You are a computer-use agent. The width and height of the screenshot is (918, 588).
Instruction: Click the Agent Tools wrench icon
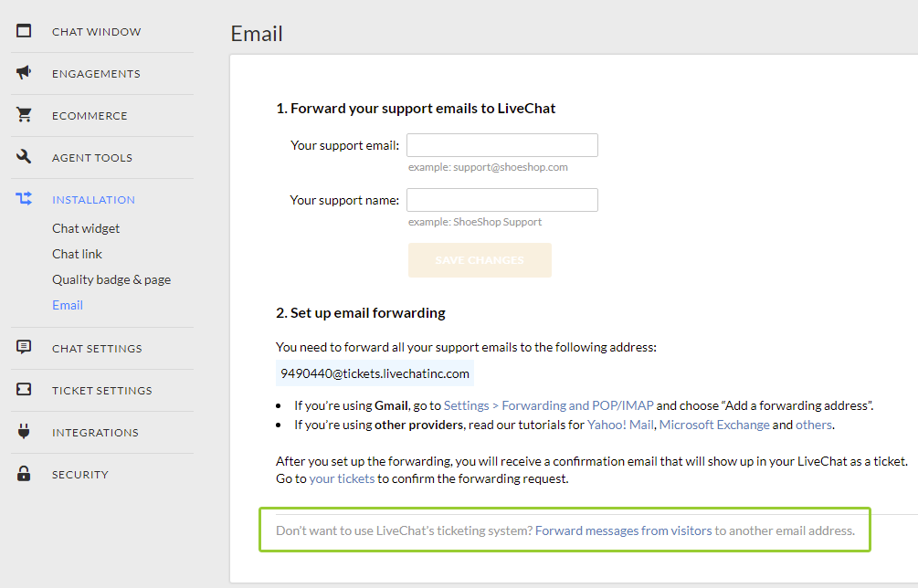tap(24, 157)
